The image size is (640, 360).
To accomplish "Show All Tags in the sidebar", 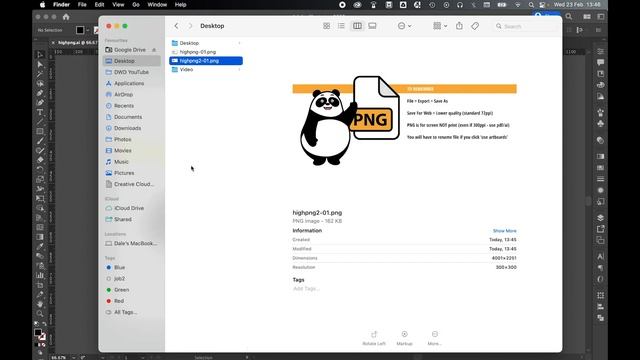I will click(x=121, y=312).
